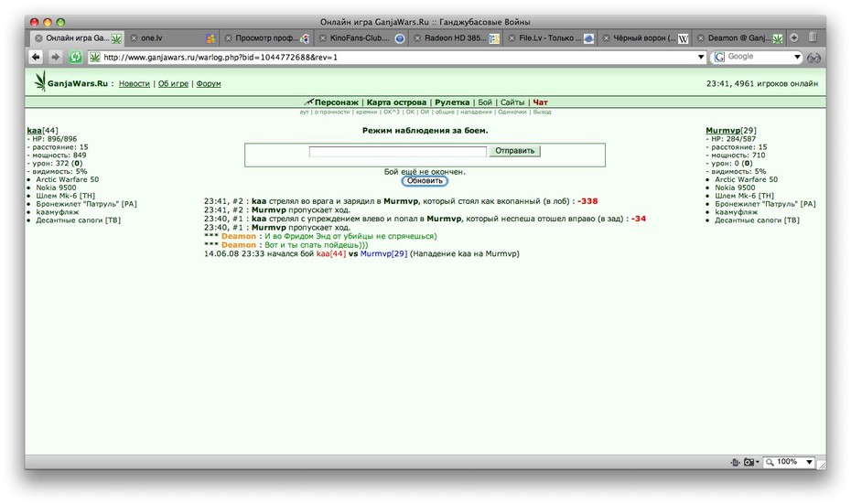Switch to the File.Lv tab
This screenshot has height=504, width=851.
click(x=550, y=38)
